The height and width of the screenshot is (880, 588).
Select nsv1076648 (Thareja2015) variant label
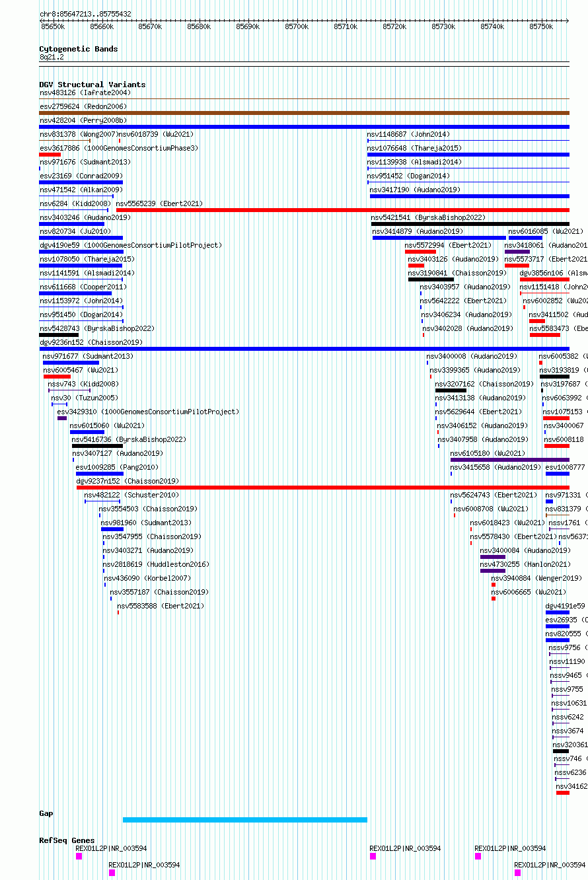click(414, 148)
